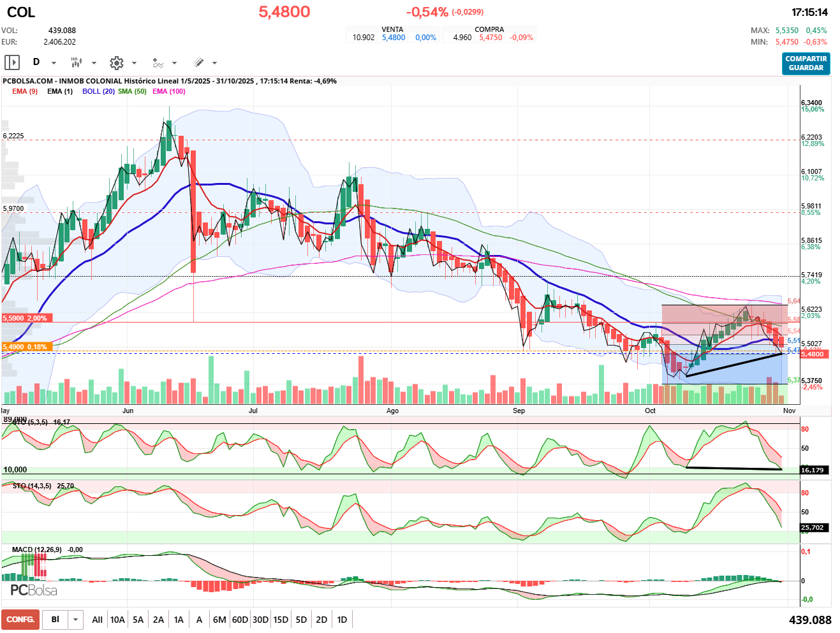Open the Heikin Ashi candlestick chart type icon
Image resolution: width=840 pixels, height=633 pixels.
[77, 62]
